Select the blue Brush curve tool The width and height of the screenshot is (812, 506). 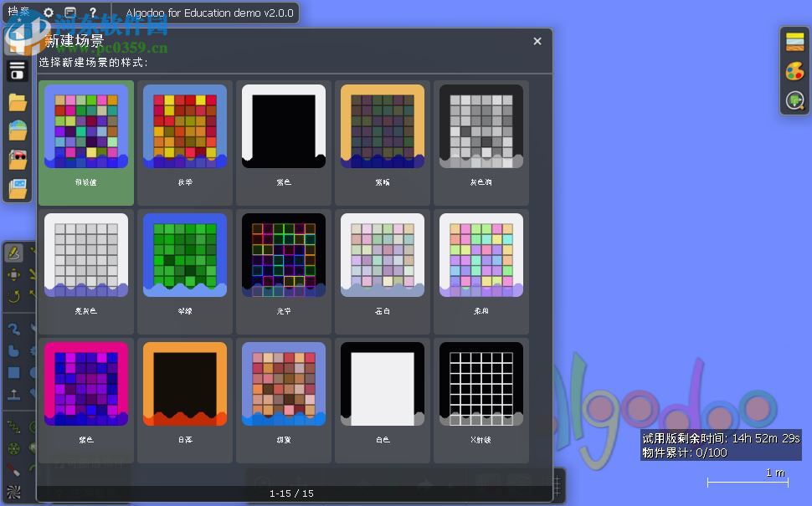[13, 329]
